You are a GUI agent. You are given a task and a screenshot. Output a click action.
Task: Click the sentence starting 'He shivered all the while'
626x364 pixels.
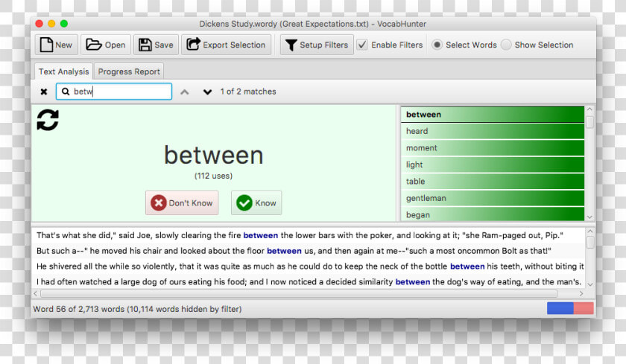(309, 266)
